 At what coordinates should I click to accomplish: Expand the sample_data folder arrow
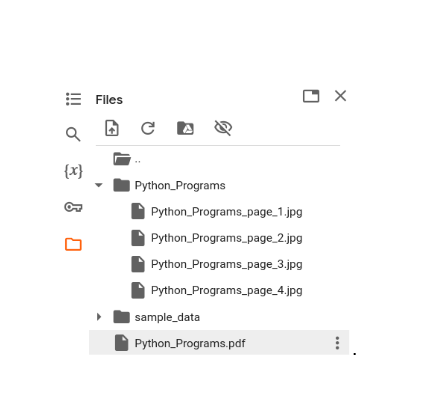[99, 317]
